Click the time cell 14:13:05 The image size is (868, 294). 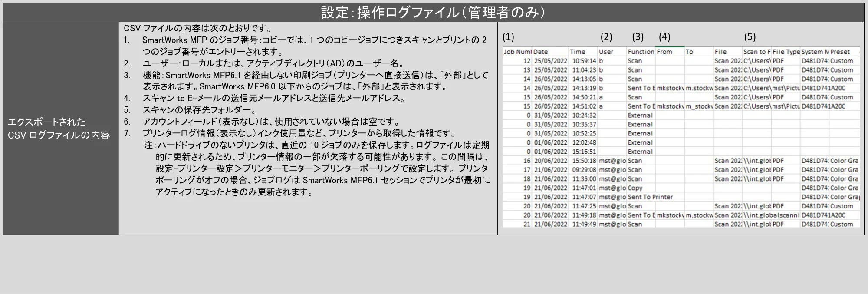584,79
